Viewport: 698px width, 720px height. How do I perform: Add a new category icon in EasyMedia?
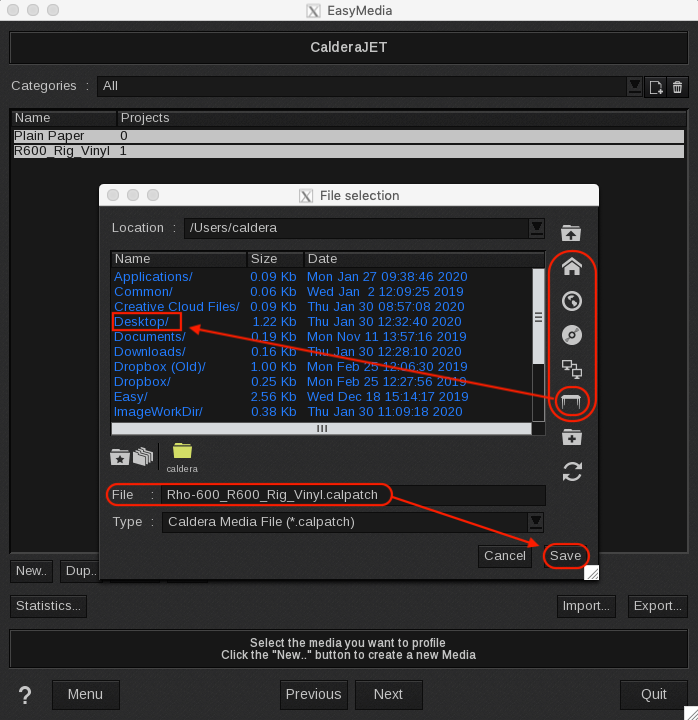(x=655, y=87)
